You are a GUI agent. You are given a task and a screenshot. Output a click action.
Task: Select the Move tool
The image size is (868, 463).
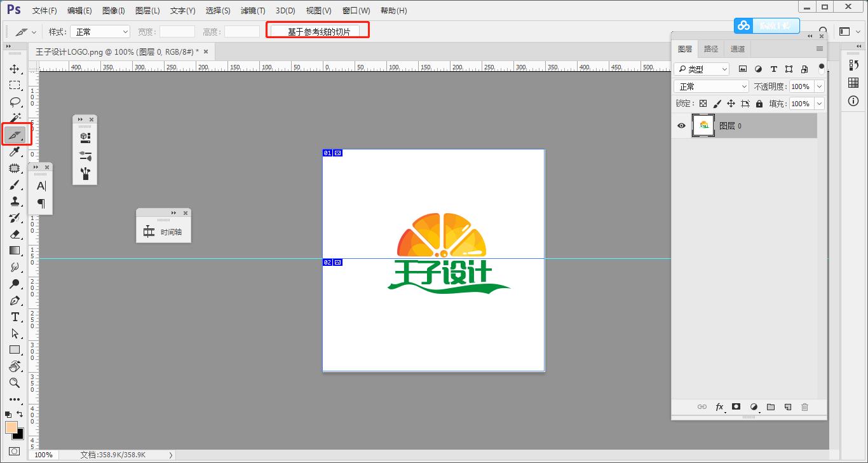(x=15, y=69)
